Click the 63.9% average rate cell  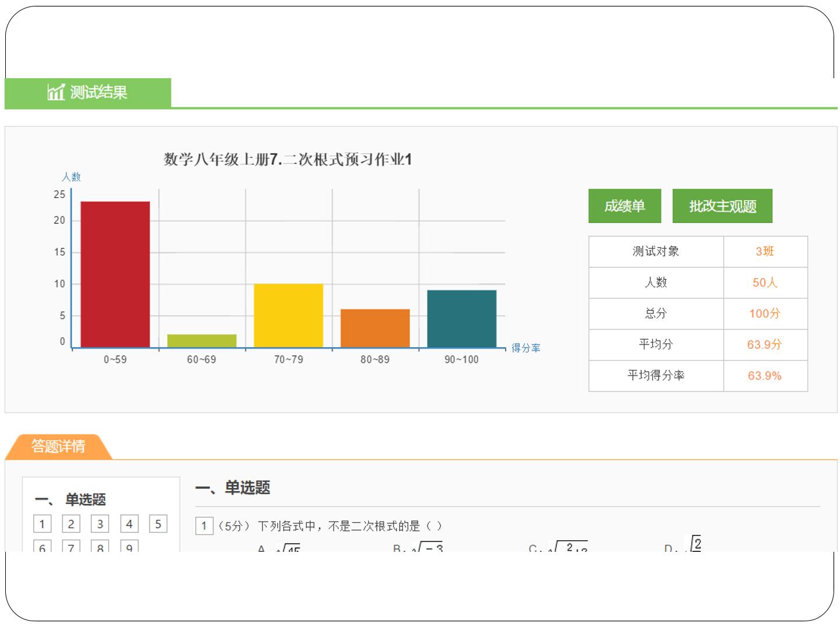(x=765, y=376)
